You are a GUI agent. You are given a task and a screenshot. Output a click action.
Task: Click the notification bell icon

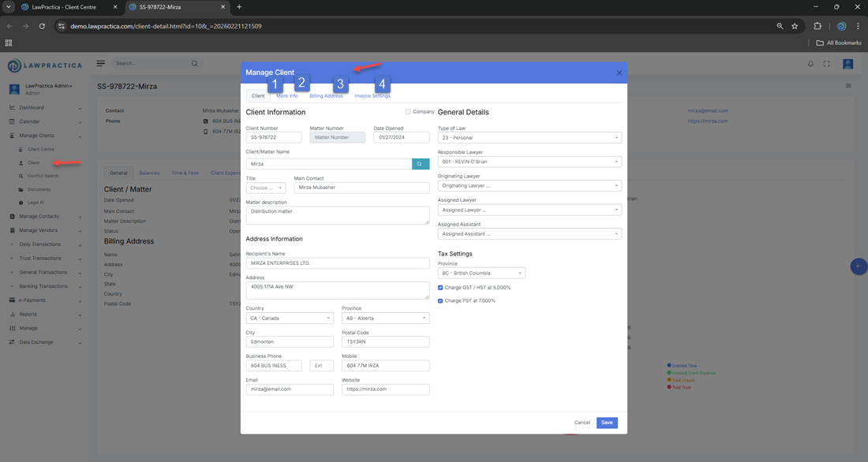810,64
